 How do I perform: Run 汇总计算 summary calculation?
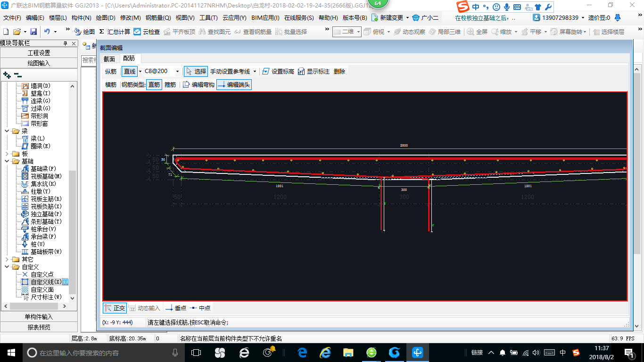(x=115, y=32)
